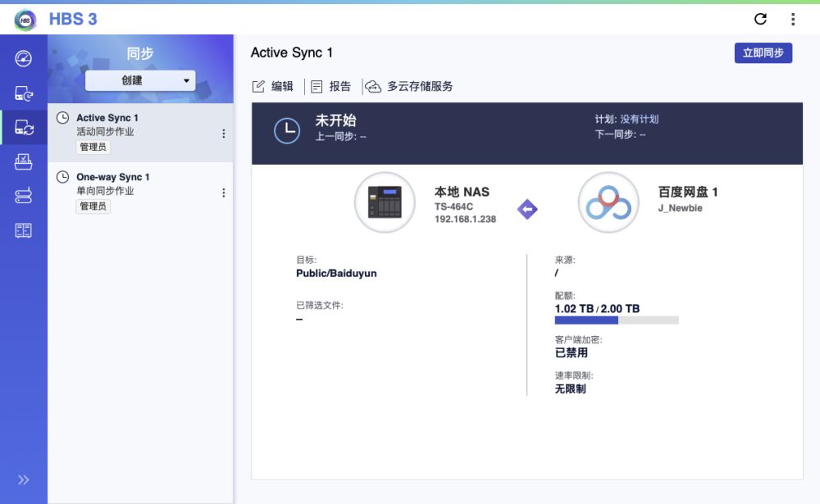This screenshot has height=504, width=820.
Task: Click the 192.168.1.238 IP address
Action: pos(466,219)
